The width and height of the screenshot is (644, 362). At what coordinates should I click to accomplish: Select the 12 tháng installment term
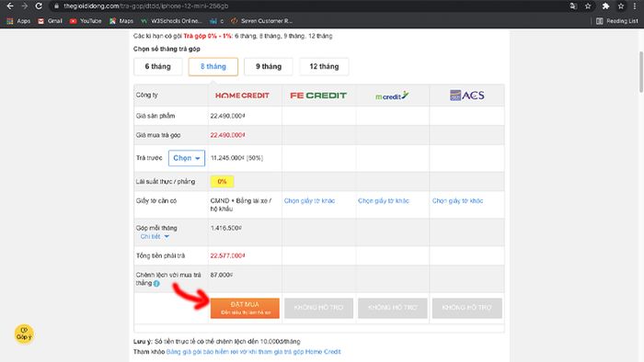[x=324, y=66]
